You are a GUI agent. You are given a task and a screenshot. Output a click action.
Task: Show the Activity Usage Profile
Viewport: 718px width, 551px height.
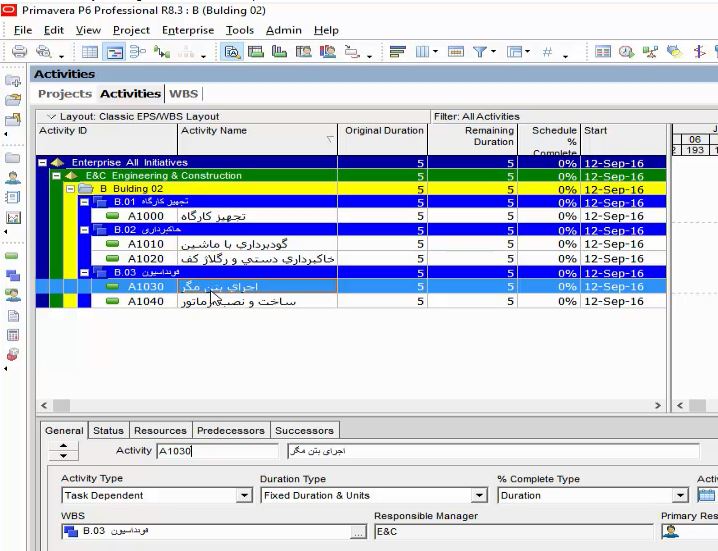click(279, 52)
